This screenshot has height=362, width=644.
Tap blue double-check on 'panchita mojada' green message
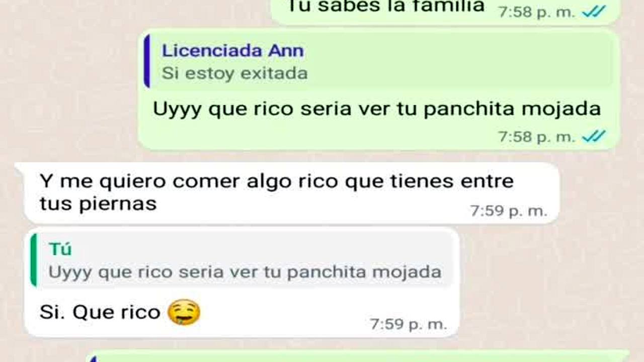tap(594, 136)
